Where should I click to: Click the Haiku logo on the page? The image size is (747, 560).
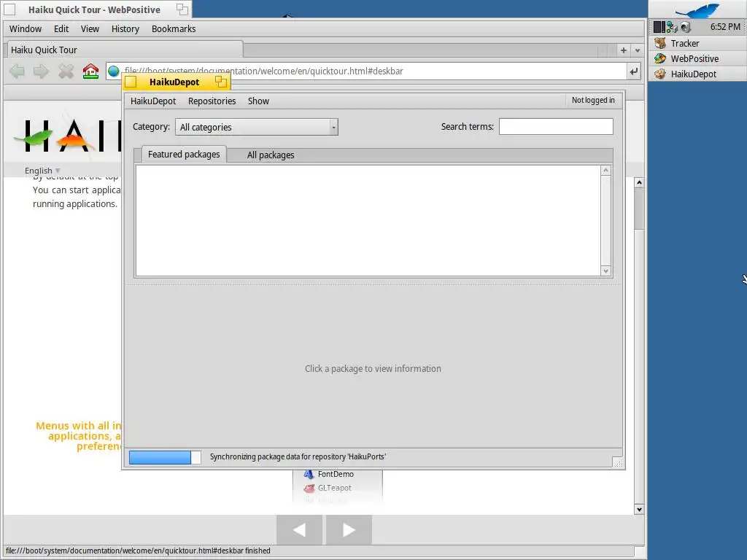click(66, 135)
